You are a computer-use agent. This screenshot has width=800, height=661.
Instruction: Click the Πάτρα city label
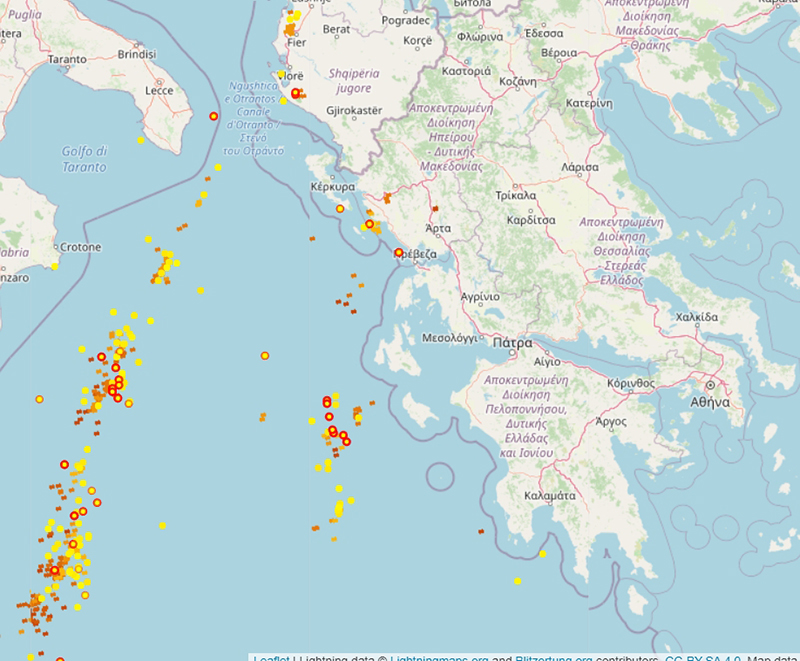(x=512, y=343)
